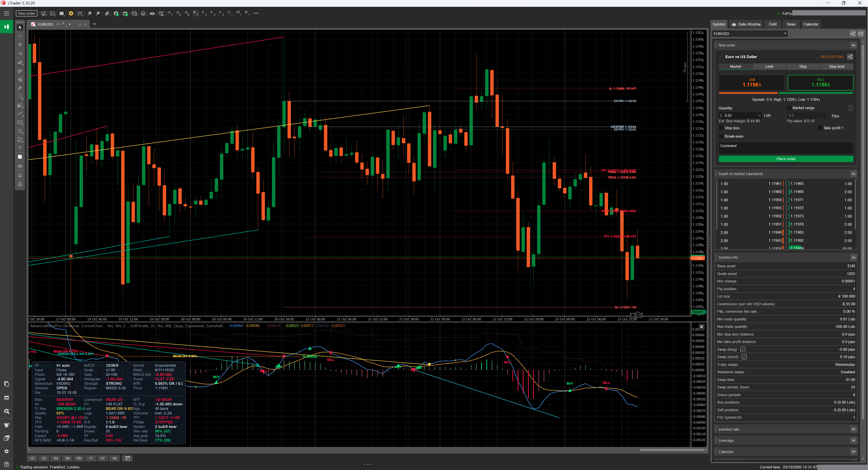Tick the Market range checkbox
Viewport: 868px width, 470px height.
789,108
